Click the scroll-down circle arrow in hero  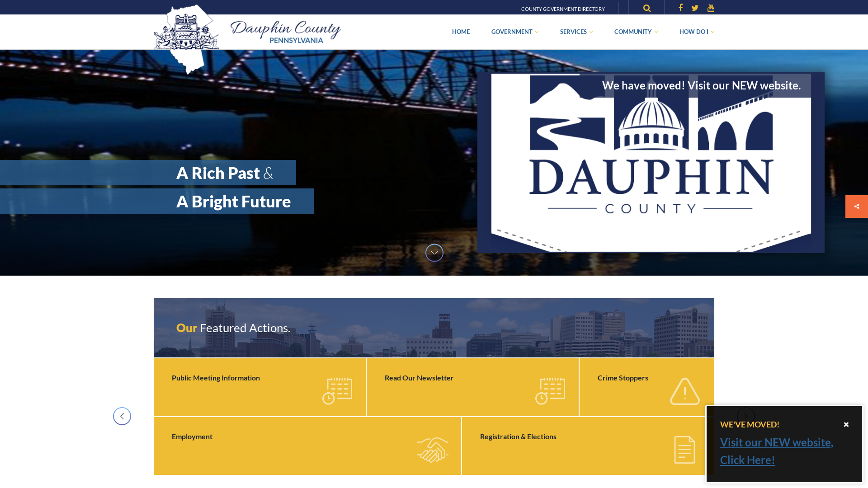click(x=434, y=253)
